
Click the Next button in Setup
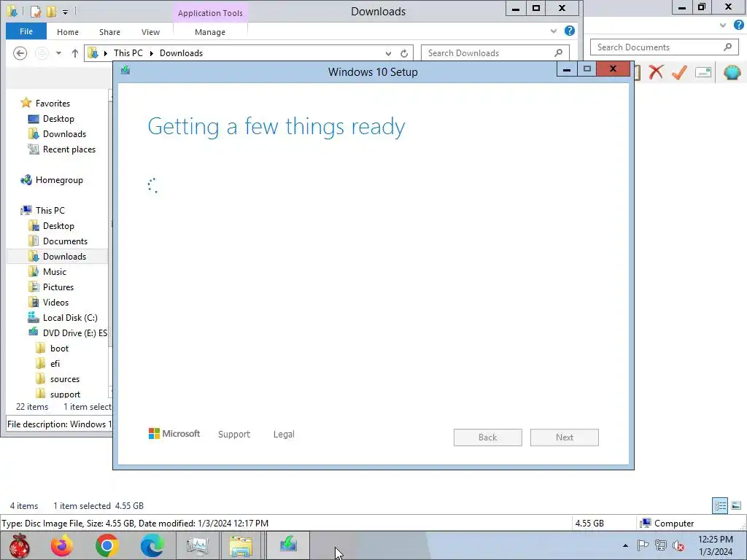coord(565,437)
